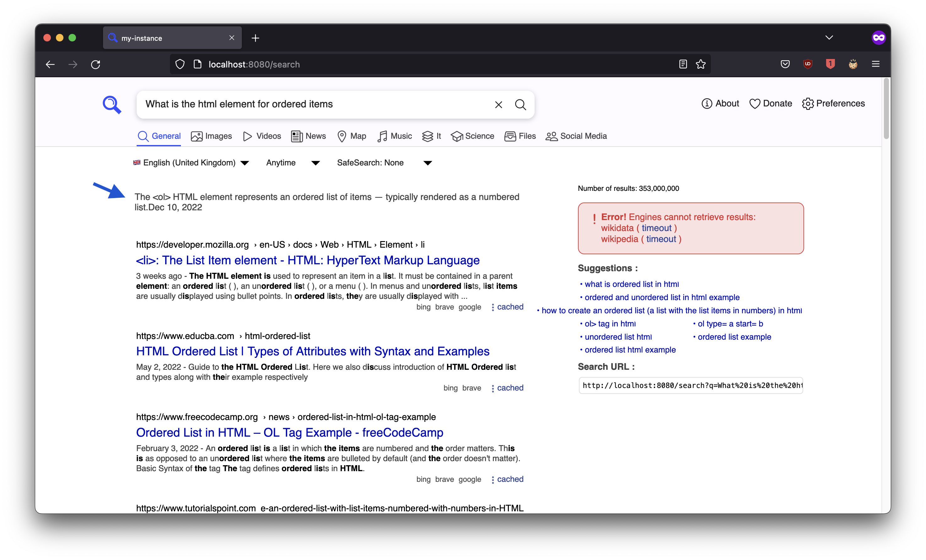
Task: Clear the search query with the X
Action: [498, 105]
